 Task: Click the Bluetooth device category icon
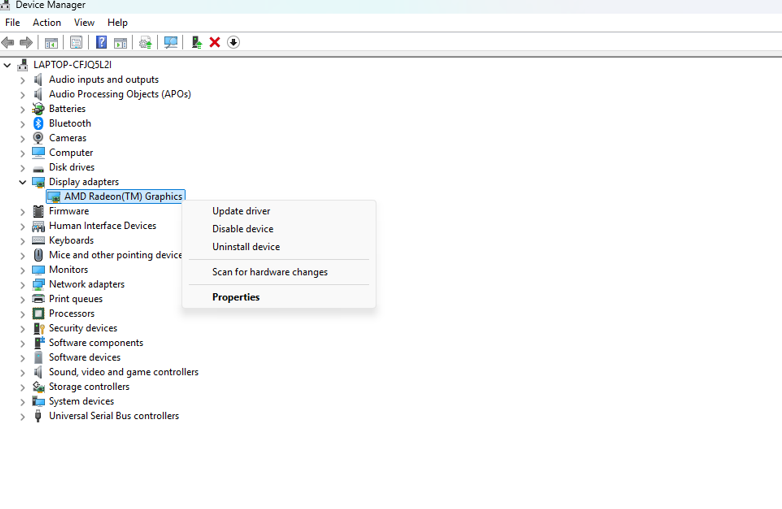pyautogui.click(x=38, y=123)
